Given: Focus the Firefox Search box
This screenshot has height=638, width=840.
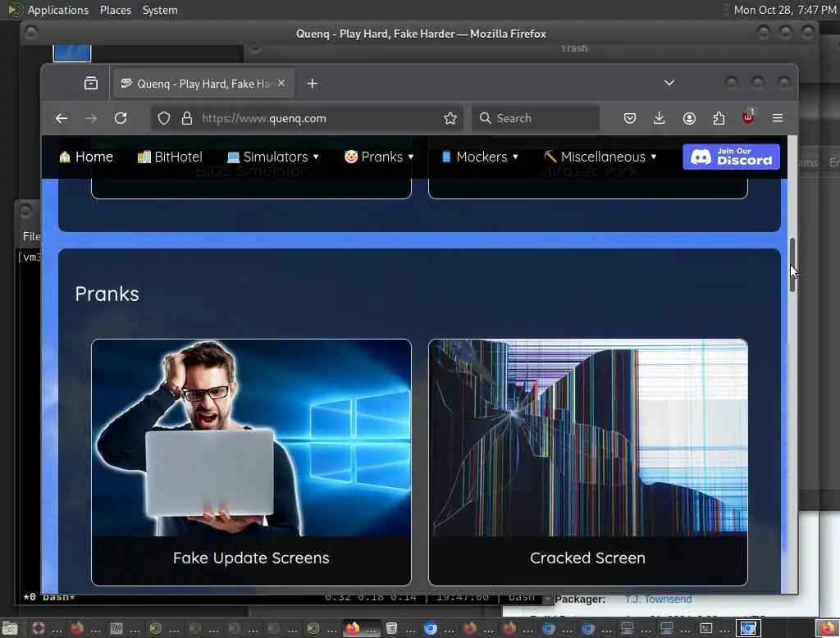Looking at the screenshot, I should [x=536, y=118].
